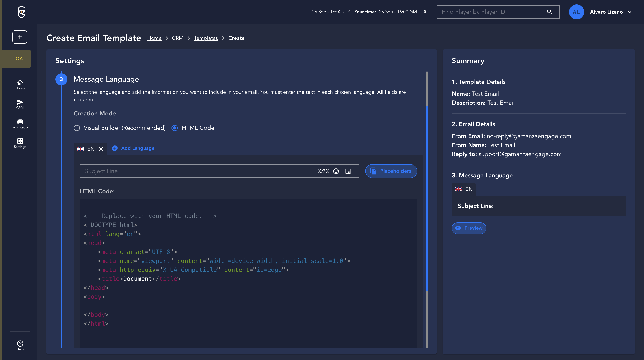Click the list icon in Subject Line
This screenshot has width=644, height=360.
pos(348,171)
